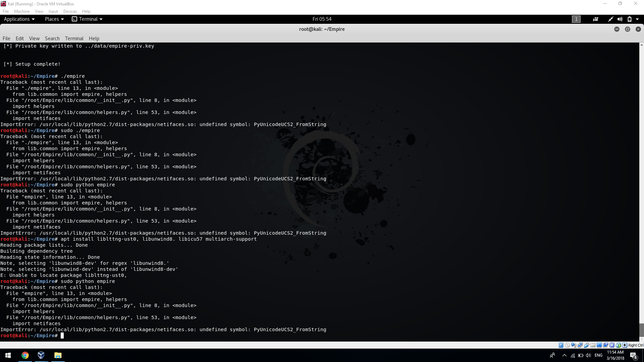Click the volume icon in the Kali top panel
The image size is (644, 362).
point(620,19)
